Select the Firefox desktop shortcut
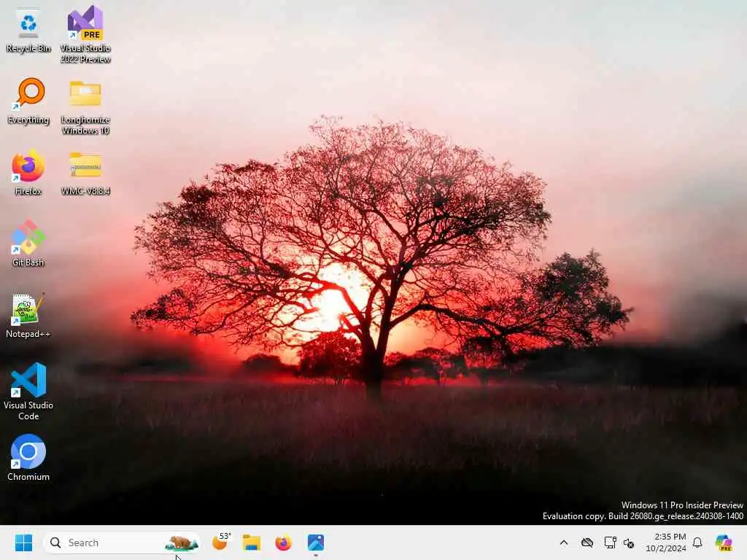The height and width of the screenshot is (560, 747). coord(28,172)
